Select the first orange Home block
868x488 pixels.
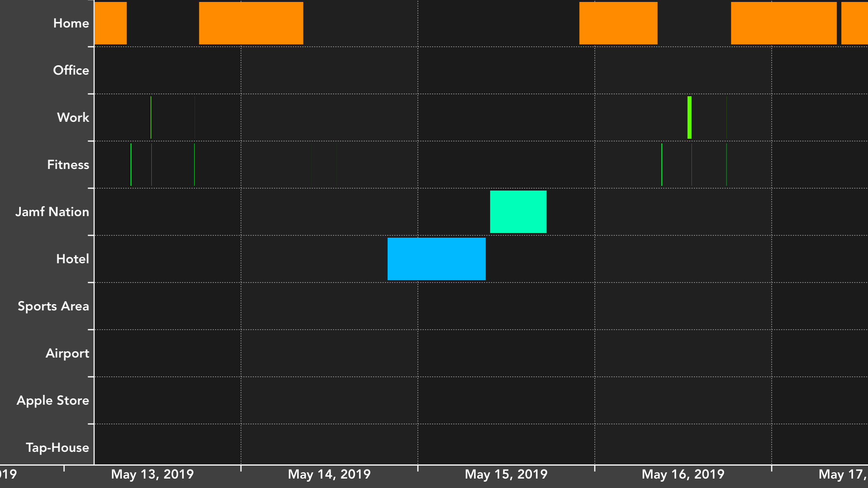tap(110, 23)
